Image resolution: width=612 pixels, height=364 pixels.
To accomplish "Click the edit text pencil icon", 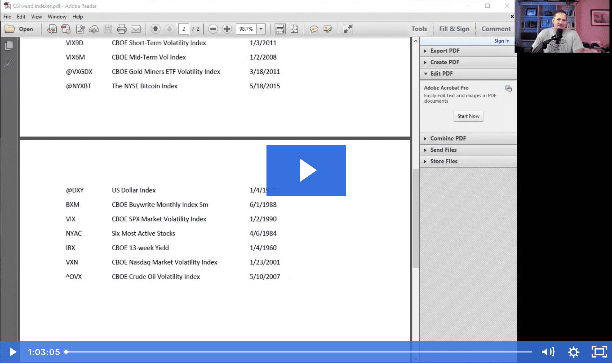I will [x=80, y=29].
